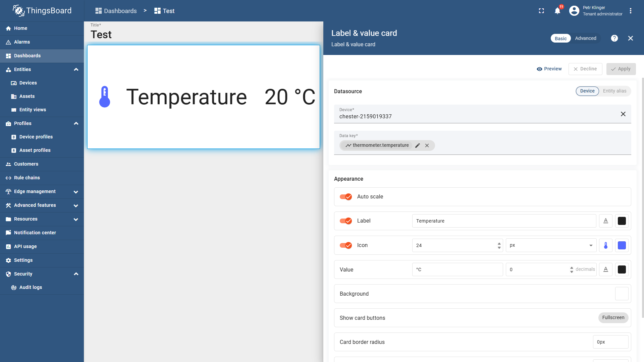This screenshot has width=644, height=362.
Task: Disable the Auto scale toggle
Action: 346,197
